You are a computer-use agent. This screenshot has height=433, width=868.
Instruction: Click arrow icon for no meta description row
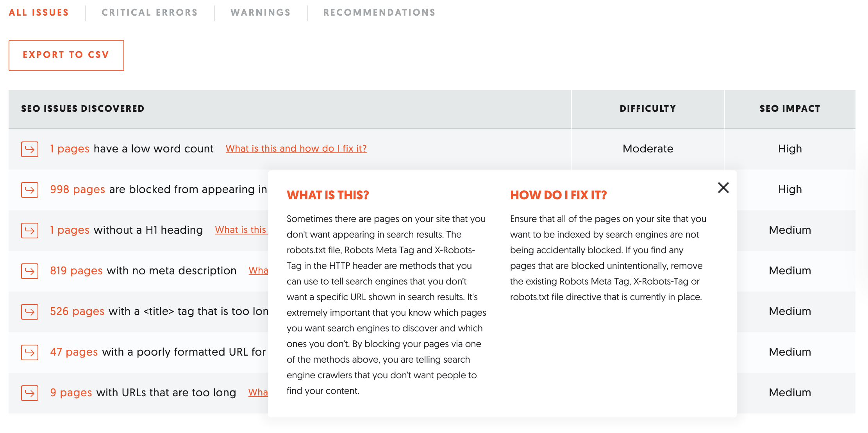[x=30, y=271]
